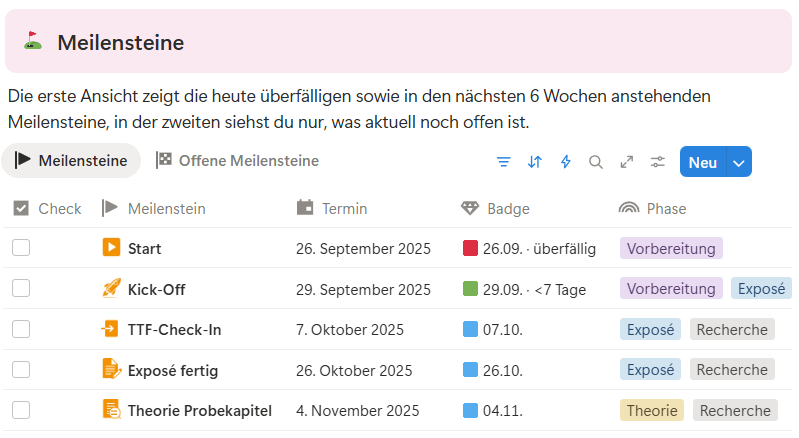Click the search magnifier icon
Image resolution: width=799 pixels, height=438 pixels.
pyautogui.click(x=596, y=162)
